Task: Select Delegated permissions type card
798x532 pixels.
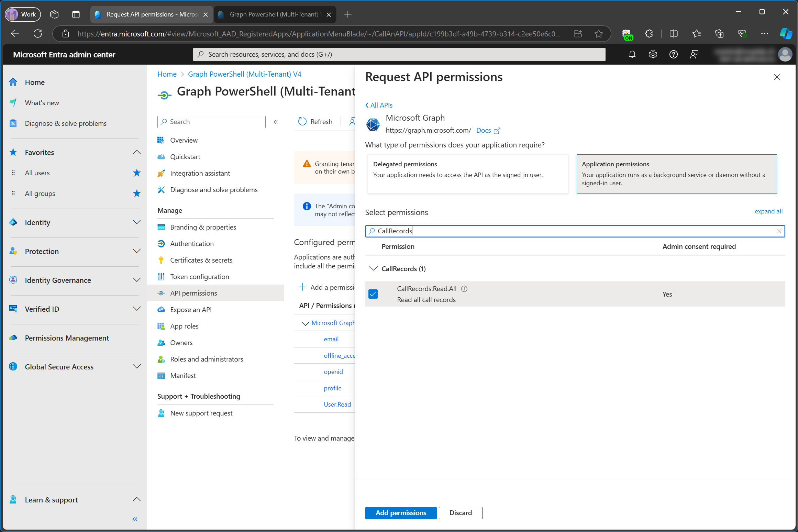Action: [468, 174]
